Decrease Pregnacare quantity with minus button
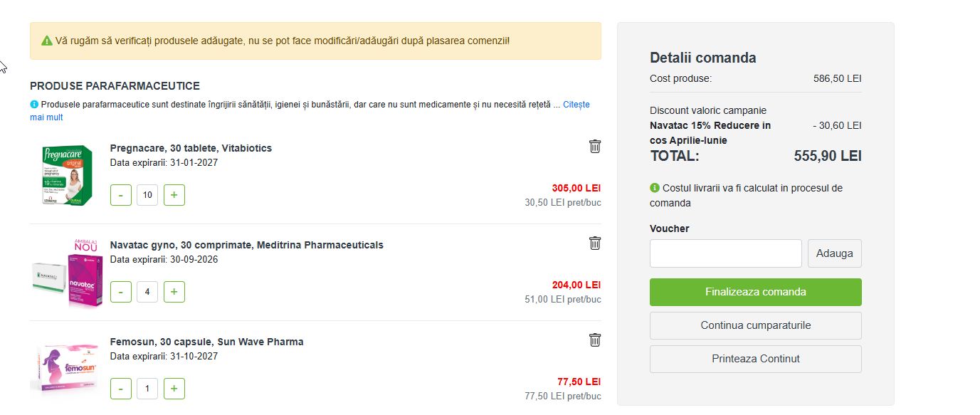The image size is (980, 415). (x=121, y=195)
